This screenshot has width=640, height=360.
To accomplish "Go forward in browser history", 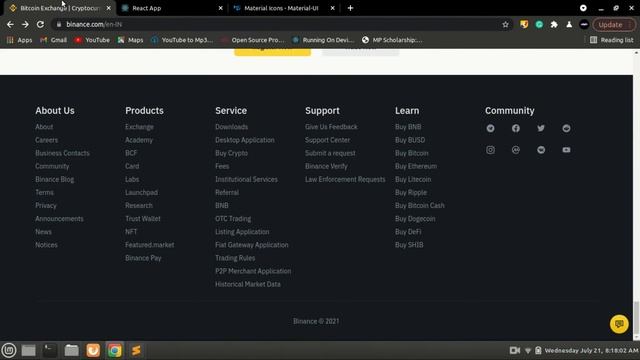I will tap(25, 24).
